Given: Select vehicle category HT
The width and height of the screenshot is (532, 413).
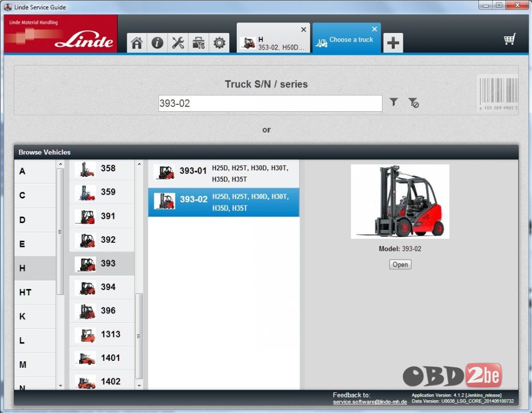Looking at the screenshot, I should click(x=35, y=292).
